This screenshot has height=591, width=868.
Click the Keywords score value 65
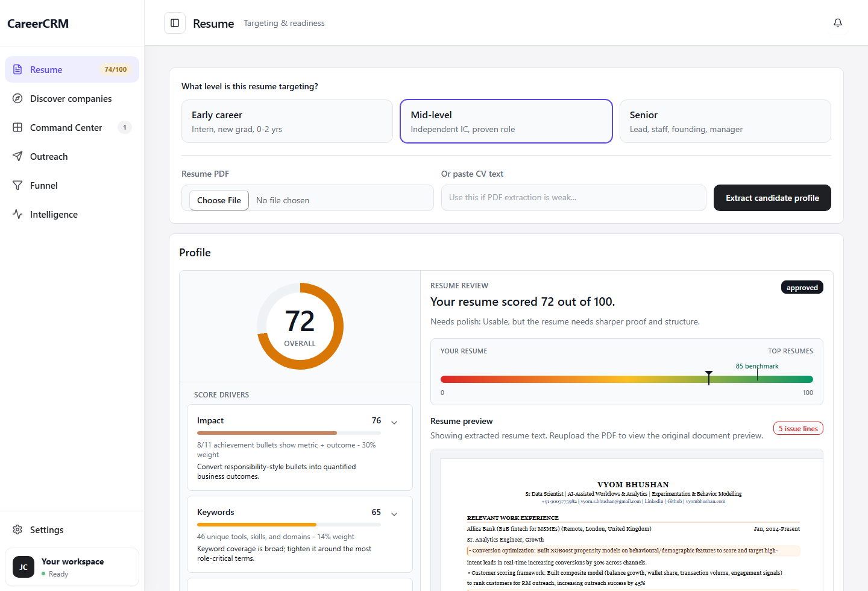[376, 512]
